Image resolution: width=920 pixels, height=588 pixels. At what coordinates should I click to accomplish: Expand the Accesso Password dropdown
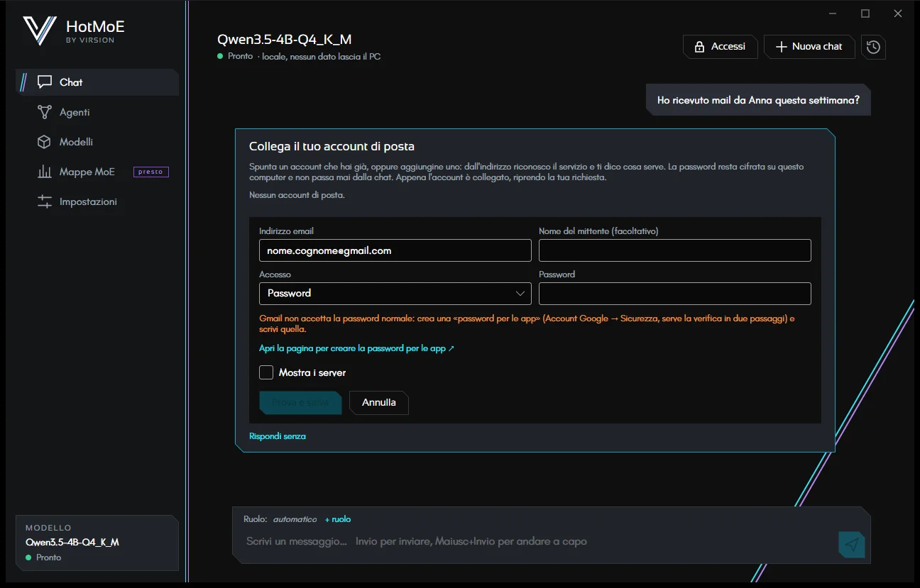pos(395,293)
